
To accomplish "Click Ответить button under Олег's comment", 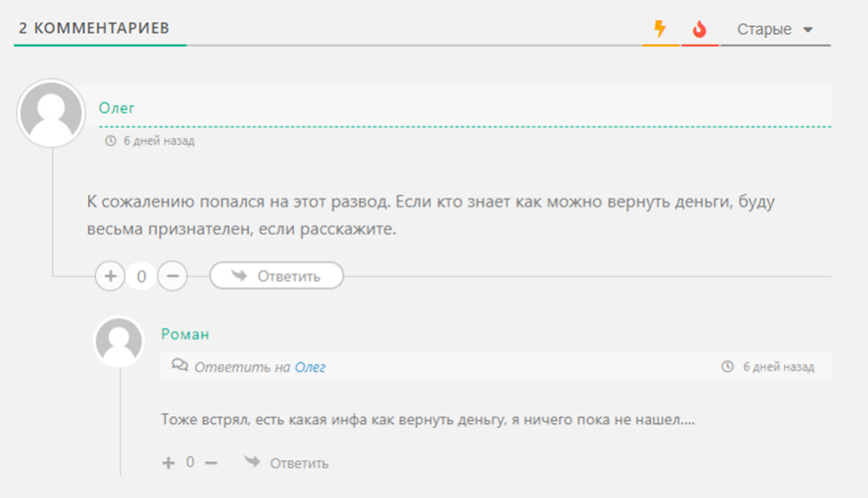I will pyautogui.click(x=276, y=276).
